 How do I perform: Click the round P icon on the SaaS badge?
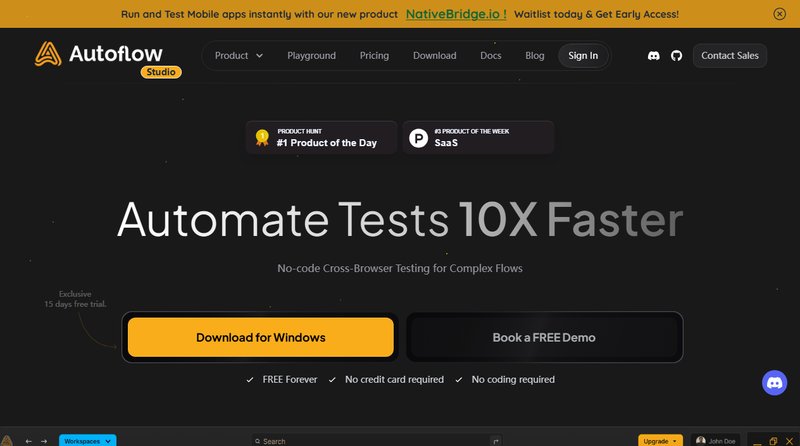click(418, 137)
